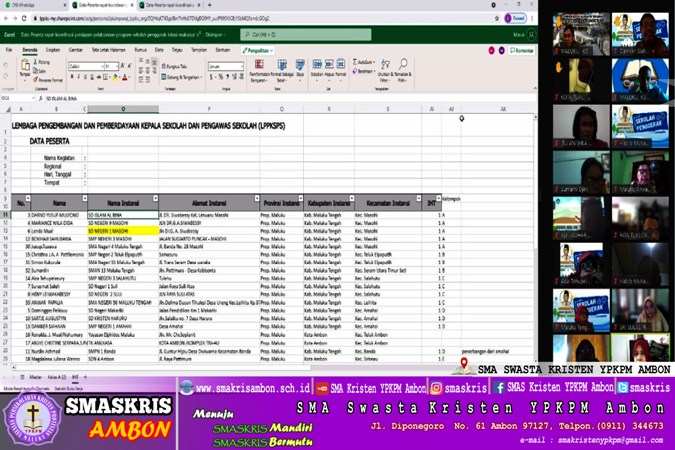675x450 pixels.
Task: Open the Pengeditan mode dropdown
Action: [258, 51]
